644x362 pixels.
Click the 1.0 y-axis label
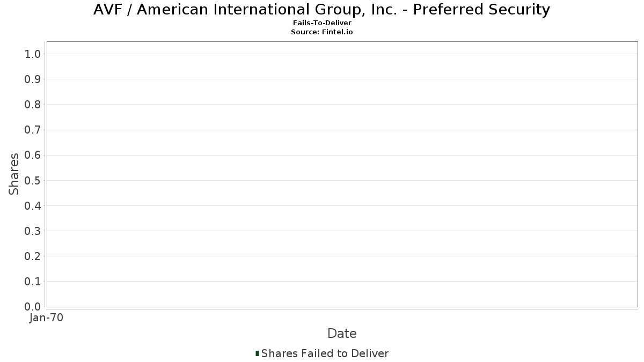(x=33, y=54)
